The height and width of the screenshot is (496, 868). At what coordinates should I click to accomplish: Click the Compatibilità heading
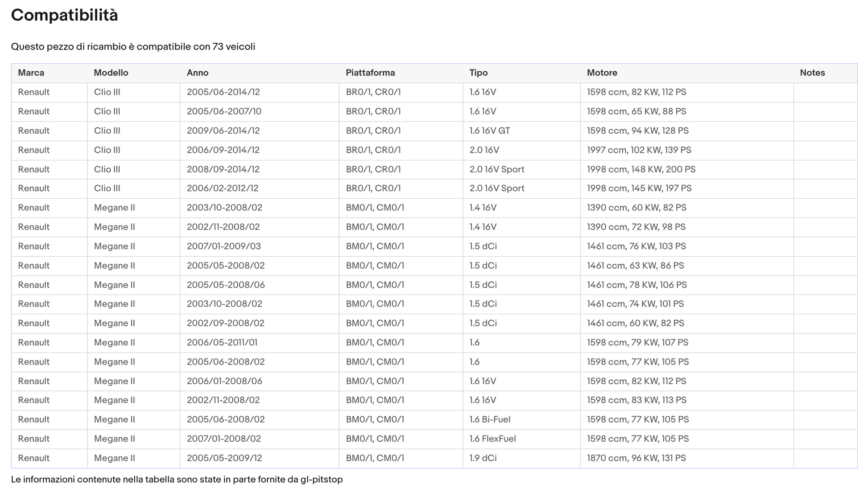click(x=64, y=15)
